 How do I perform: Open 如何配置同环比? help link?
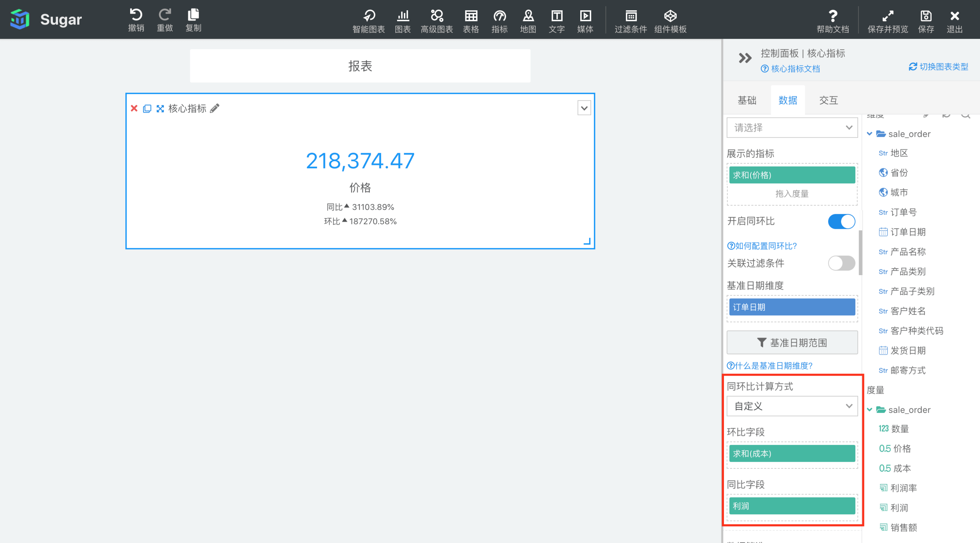tap(762, 246)
